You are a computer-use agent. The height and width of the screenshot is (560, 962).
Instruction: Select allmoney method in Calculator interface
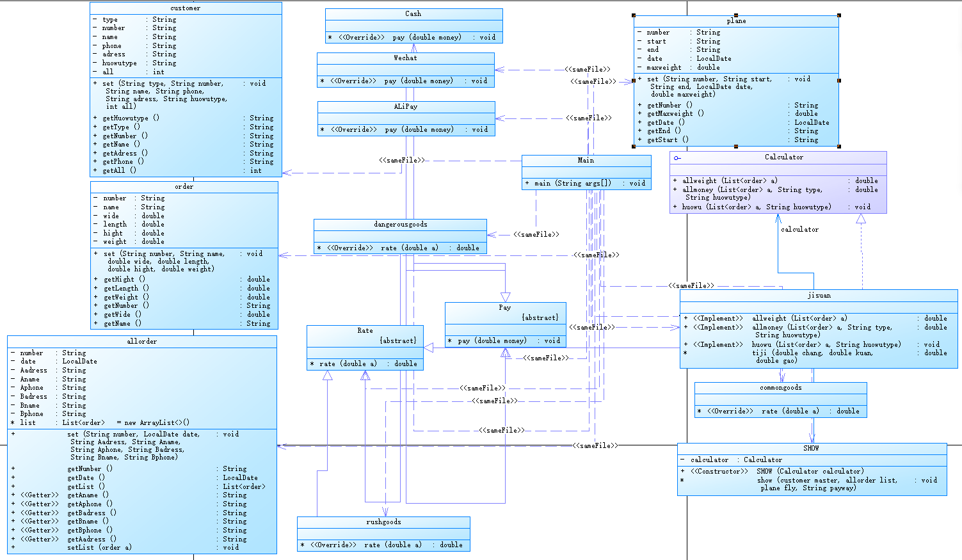(x=776, y=193)
